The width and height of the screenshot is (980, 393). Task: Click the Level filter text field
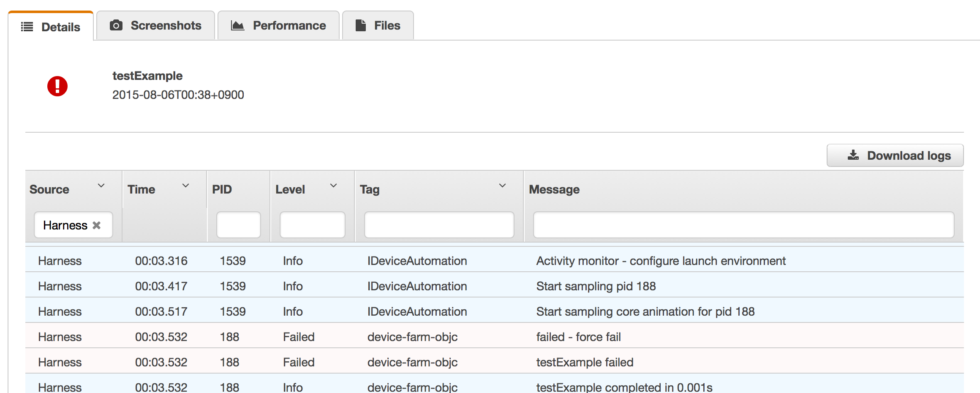pos(313,225)
